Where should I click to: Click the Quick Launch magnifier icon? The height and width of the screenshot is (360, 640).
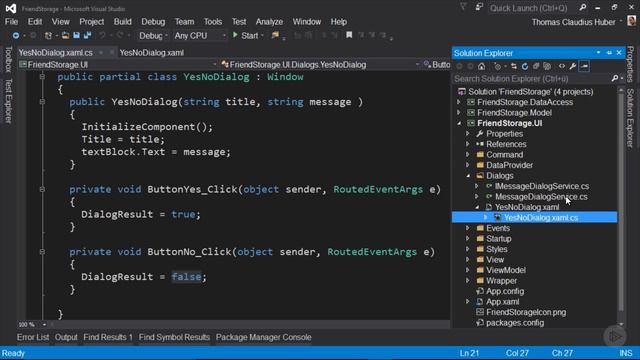pos(583,7)
